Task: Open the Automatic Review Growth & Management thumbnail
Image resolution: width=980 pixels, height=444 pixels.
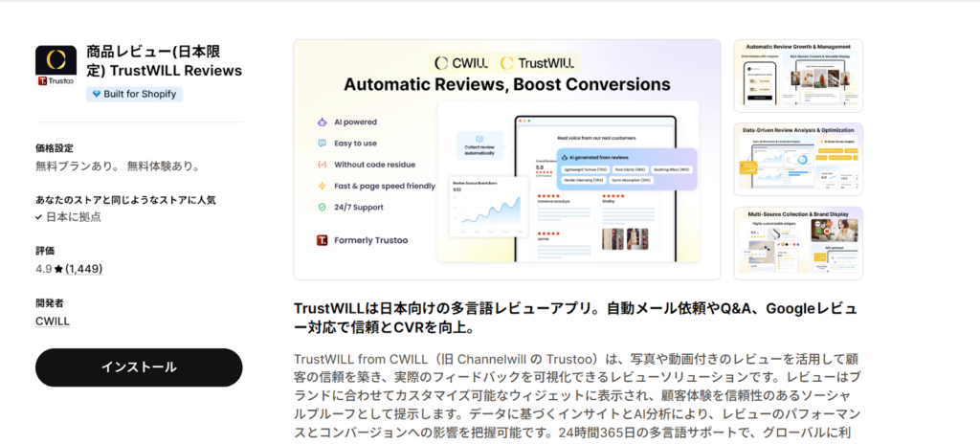Action: 797,76
